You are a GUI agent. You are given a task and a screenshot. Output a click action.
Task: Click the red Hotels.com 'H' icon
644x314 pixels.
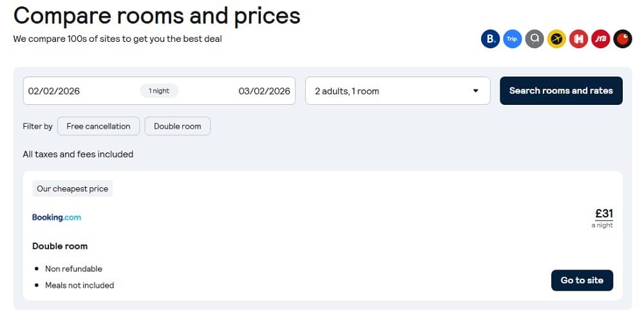[x=578, y=39]
